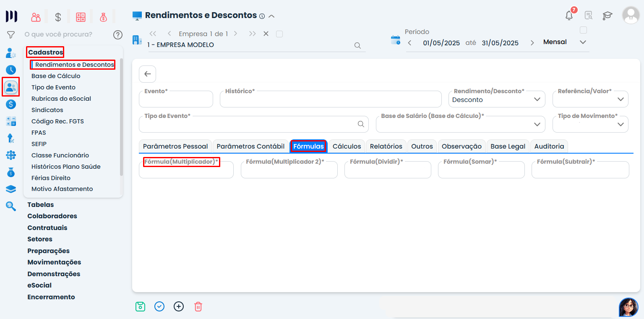Select Base de Cálculo in Cadastros menu
This screenshot has width=644, height=319.
pos(56,76)
